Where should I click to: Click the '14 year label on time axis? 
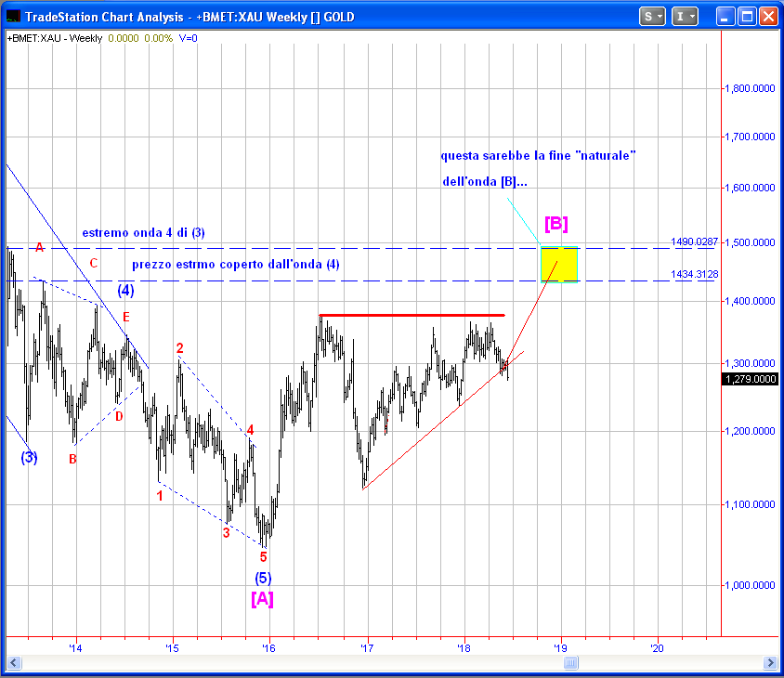coord(75,648)
